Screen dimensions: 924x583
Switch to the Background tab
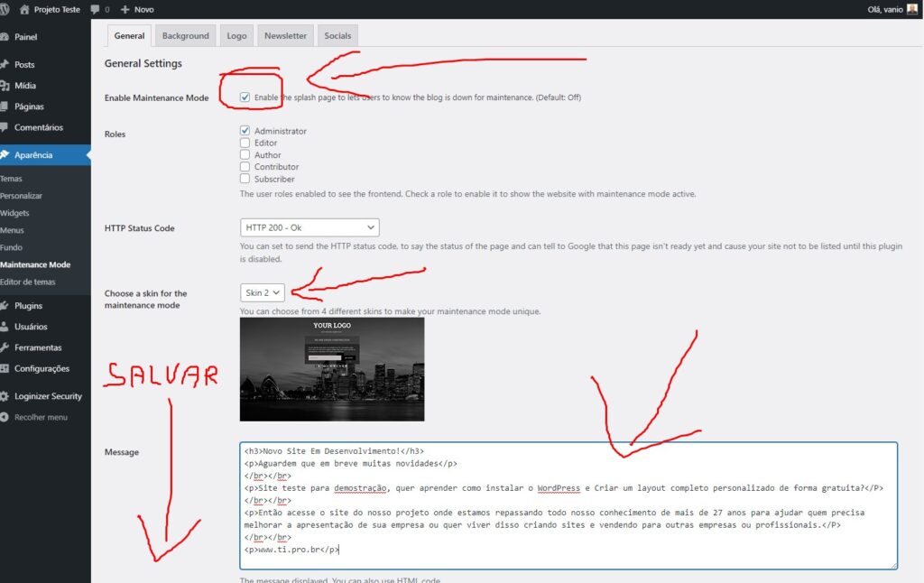186,35
